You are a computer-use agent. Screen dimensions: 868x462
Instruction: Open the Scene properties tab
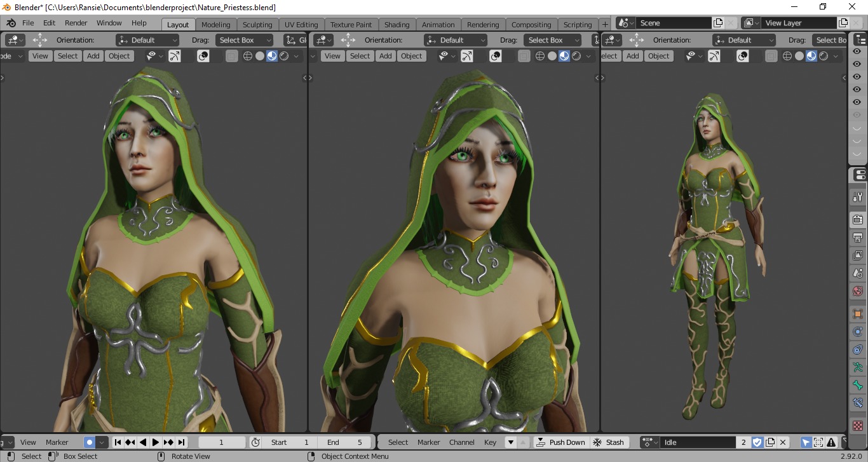(858, 274)
